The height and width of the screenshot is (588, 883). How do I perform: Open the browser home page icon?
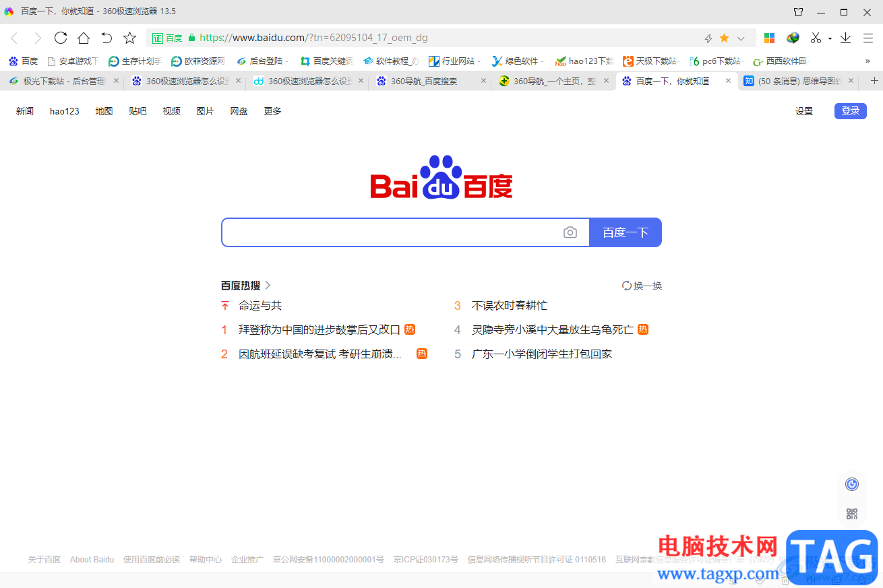[84, 38]
